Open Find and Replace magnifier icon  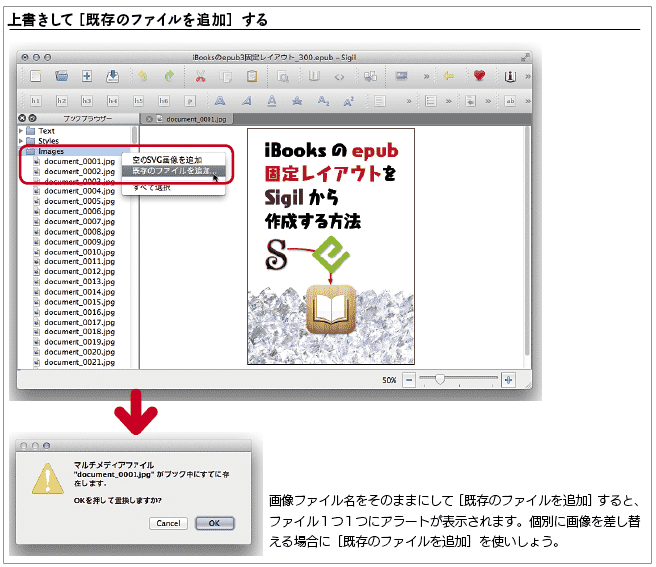[283, 77]
